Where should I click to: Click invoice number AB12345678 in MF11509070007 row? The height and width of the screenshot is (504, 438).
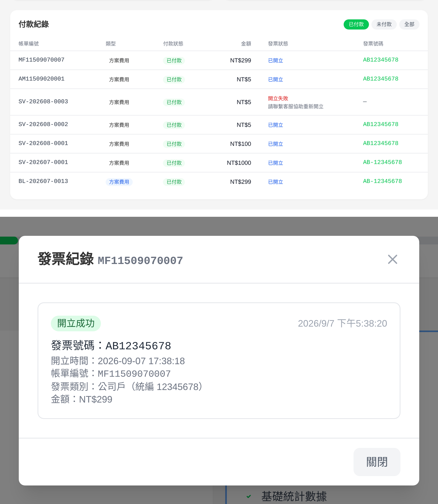point(381,60)
